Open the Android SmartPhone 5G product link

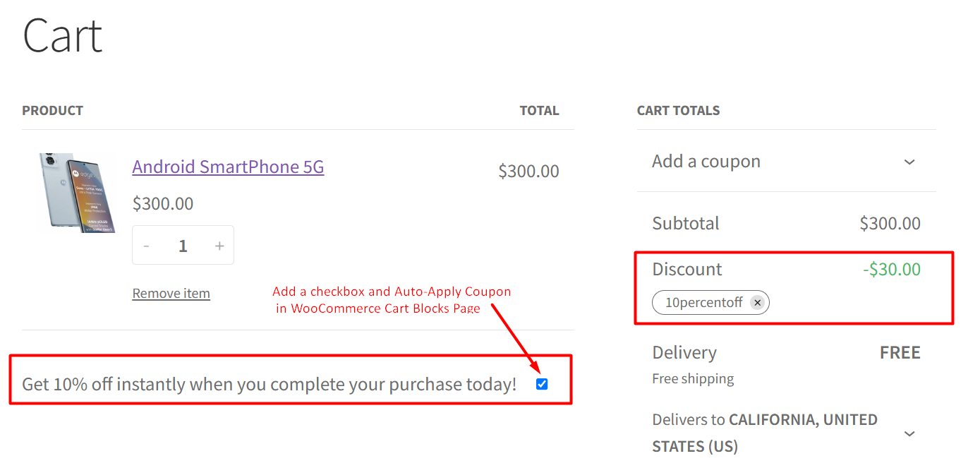point(228,167)
